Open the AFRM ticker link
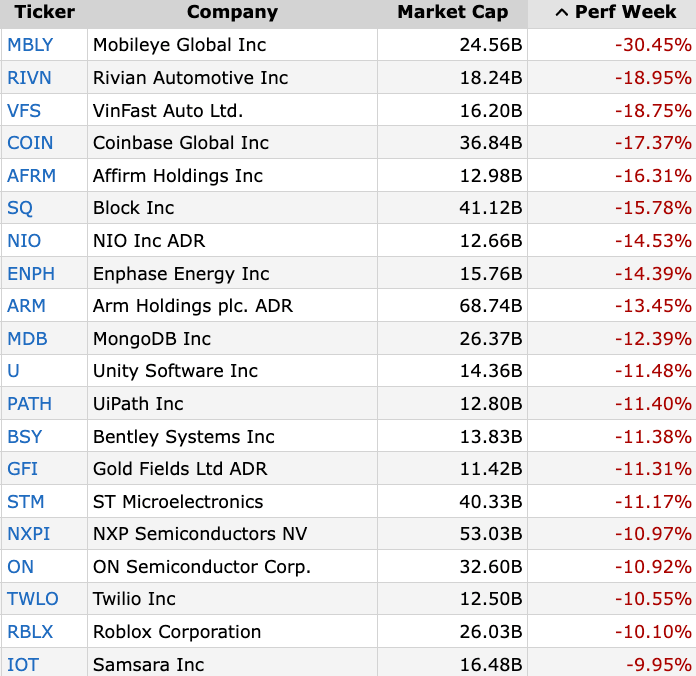696x676 pixels. (x=32, y=176)
